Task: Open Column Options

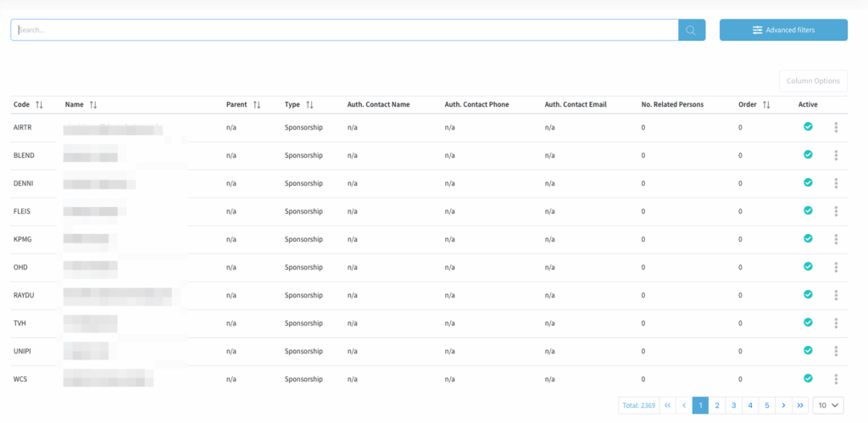Action: click(813, 81)
